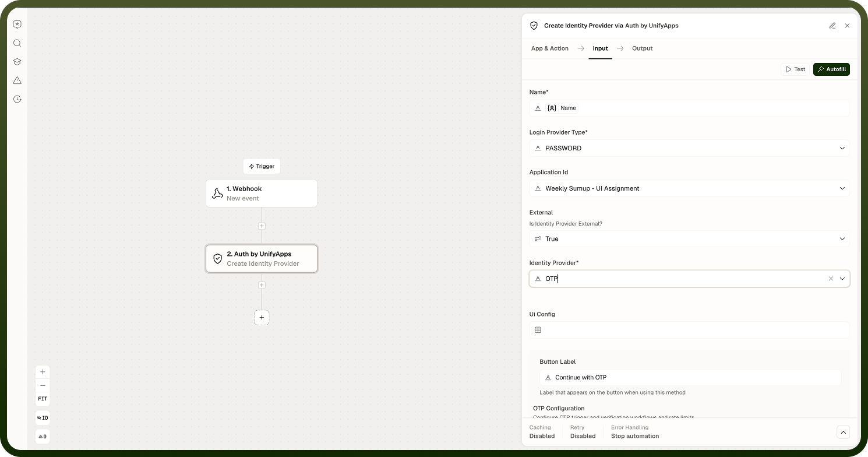The height and width of the screenshot is (457, 868).
Task: Select the Webhook New event node
Action: [x=262, y=194]
